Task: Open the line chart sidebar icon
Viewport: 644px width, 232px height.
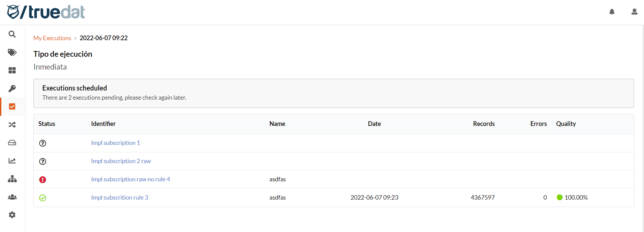Action: click(12, 161)
